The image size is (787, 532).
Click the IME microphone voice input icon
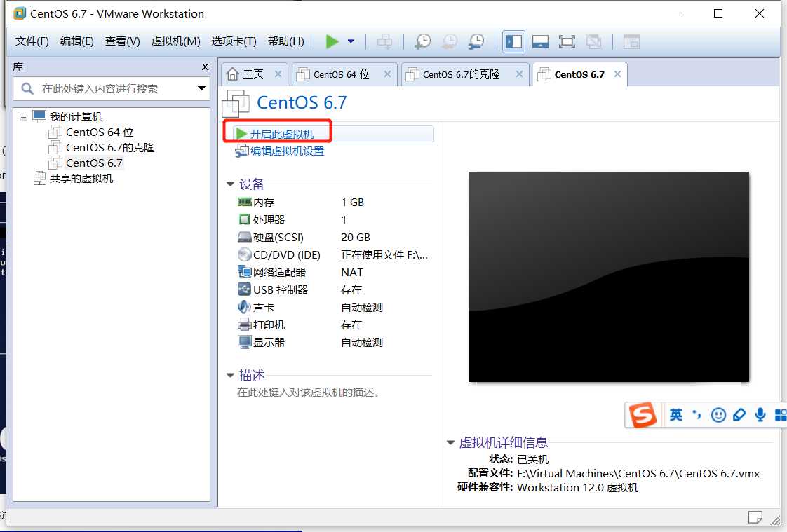pyautogui.click(x=760, y=415)
